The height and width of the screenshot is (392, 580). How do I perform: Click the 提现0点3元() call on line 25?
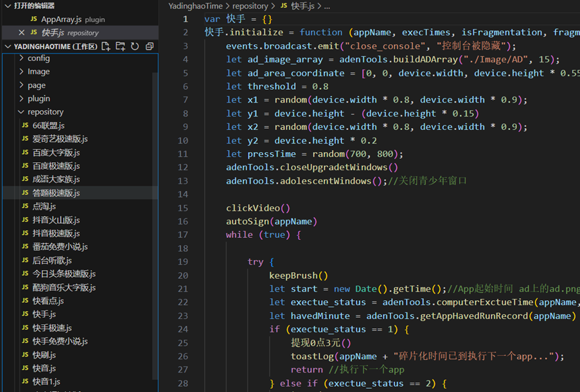pos(321,343)
